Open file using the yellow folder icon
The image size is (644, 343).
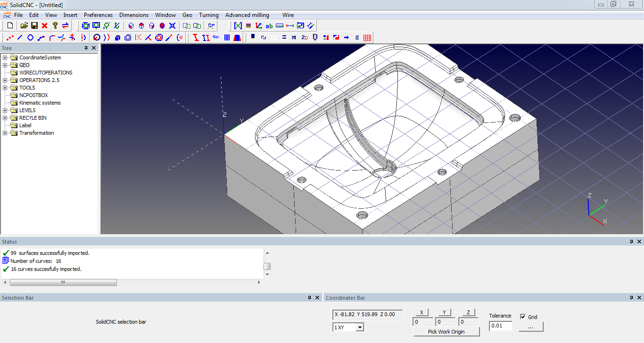pos(24,25)
